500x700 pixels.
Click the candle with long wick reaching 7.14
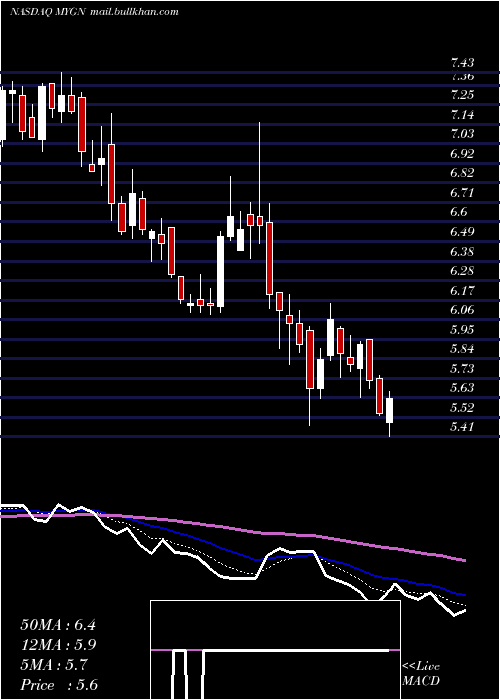[x=259, y=183]
